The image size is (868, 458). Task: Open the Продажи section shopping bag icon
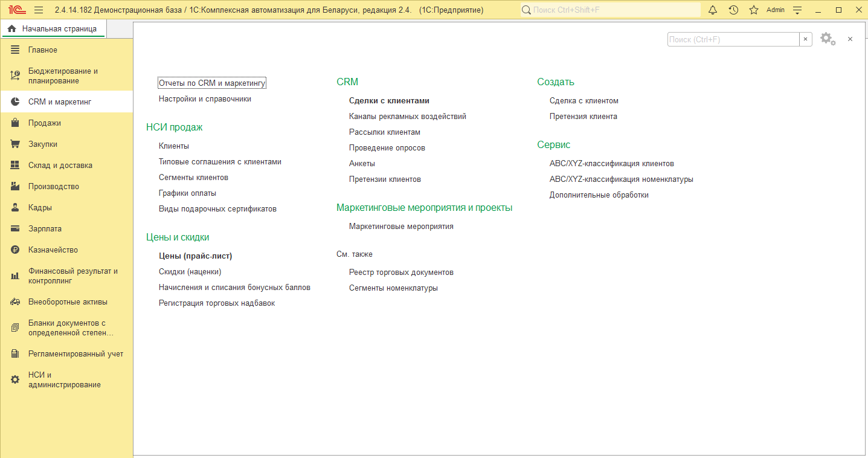16,123
